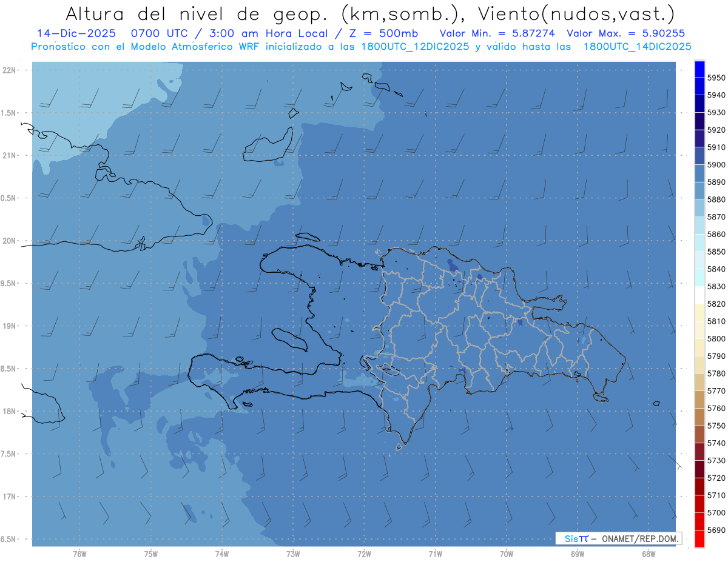Viewport: 728px width, 562px height.
Task: Click the '5890' colorbar value
Action: click(716, 182)
